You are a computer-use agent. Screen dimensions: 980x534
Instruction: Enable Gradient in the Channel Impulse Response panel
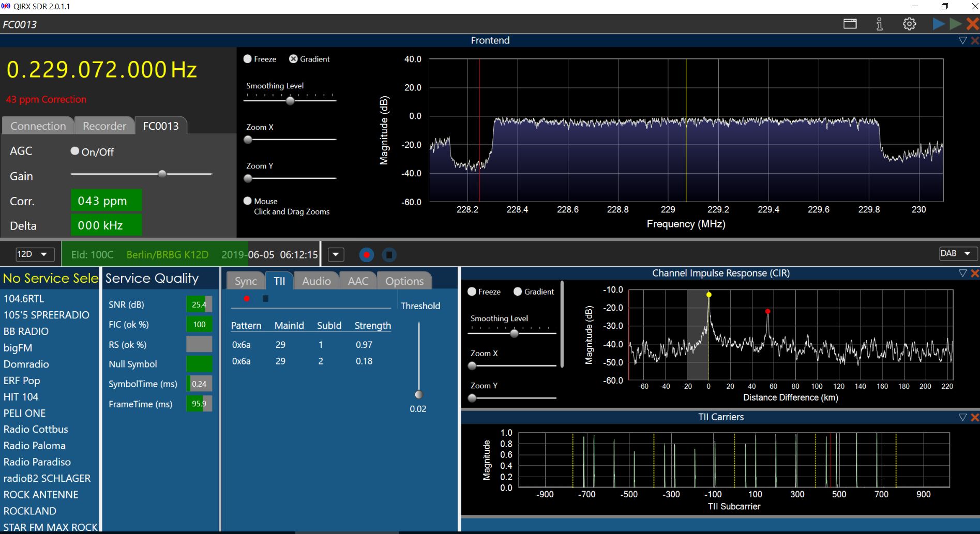pyautogui.click(x=518, y=292)
